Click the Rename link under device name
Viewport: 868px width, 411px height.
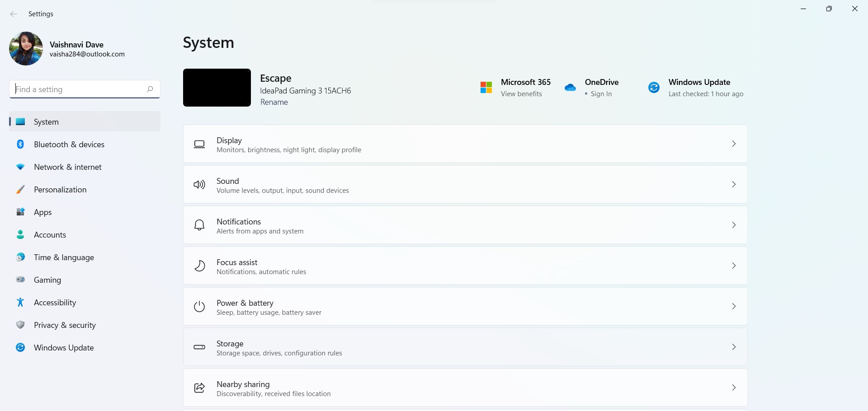(274, 102)
